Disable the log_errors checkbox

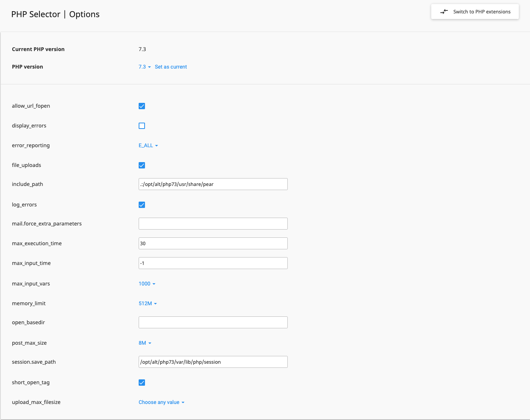tap(142, 205)
